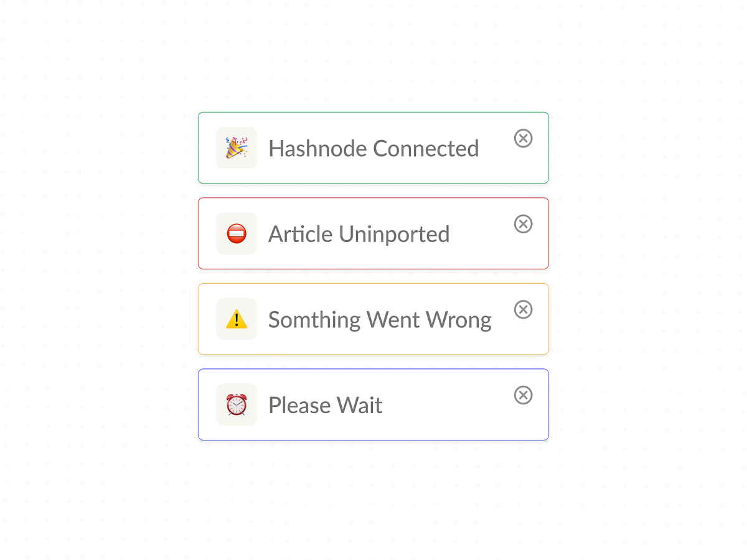This screenshot has height=560, width=747.
Task: Close the Somthing Went Wrong warning
Action: [x=524, y=309]
